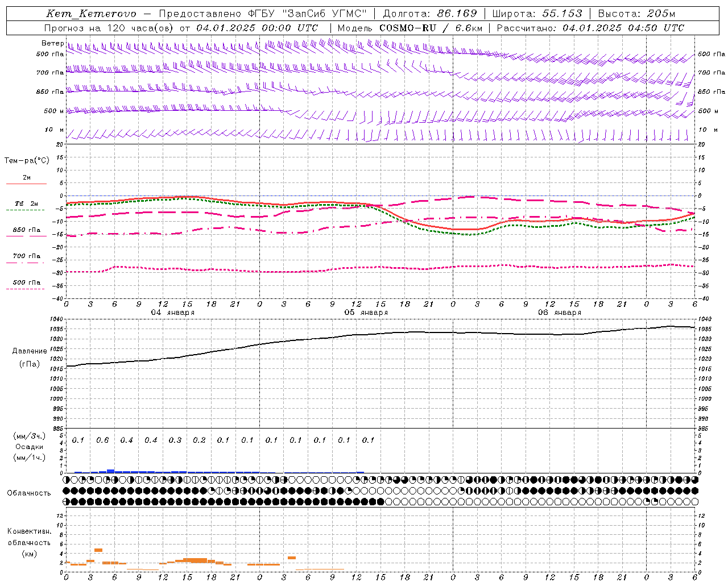The height and width of the screenshot is (582, 728).
Task: Click the dotted pink line sample under the '500 гПа' legend entry
Action: click(x=25, y=289)
